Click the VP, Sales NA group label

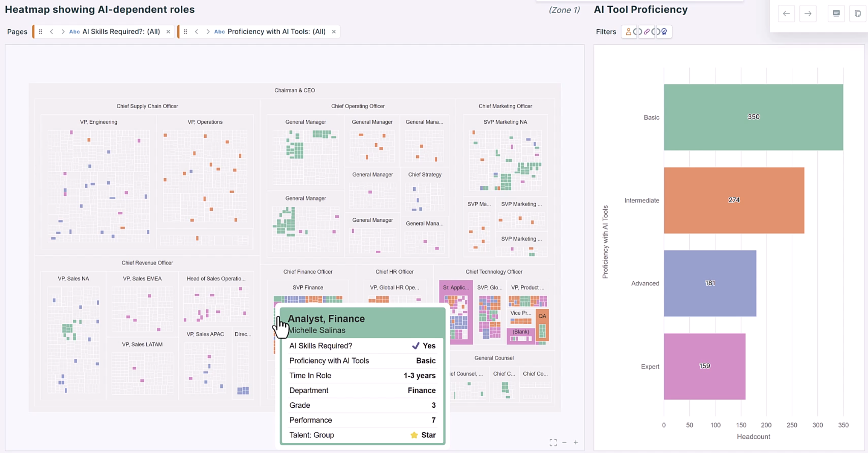tap(73, 279)
